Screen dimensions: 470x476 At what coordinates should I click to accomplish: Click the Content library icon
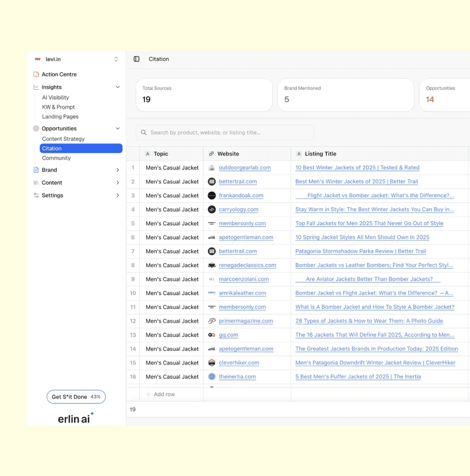pos(36,183)
